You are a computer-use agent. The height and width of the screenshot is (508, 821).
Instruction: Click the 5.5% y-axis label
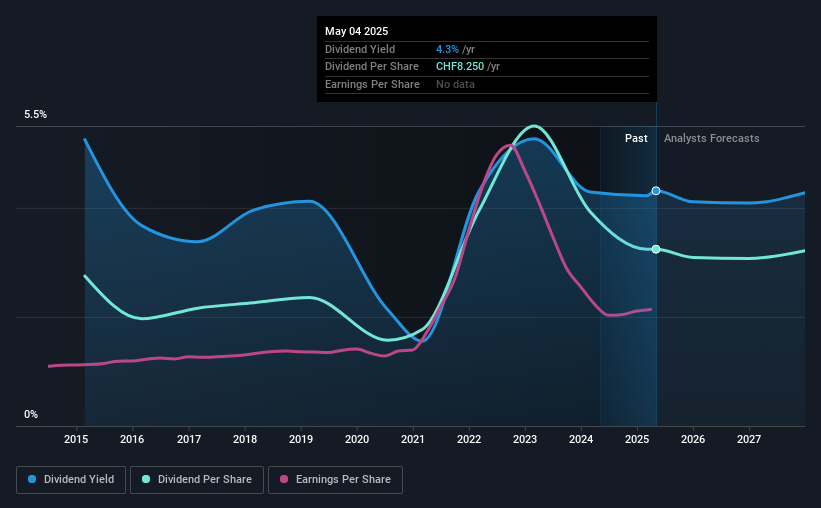pyautogui.click(x=35, y=114)
